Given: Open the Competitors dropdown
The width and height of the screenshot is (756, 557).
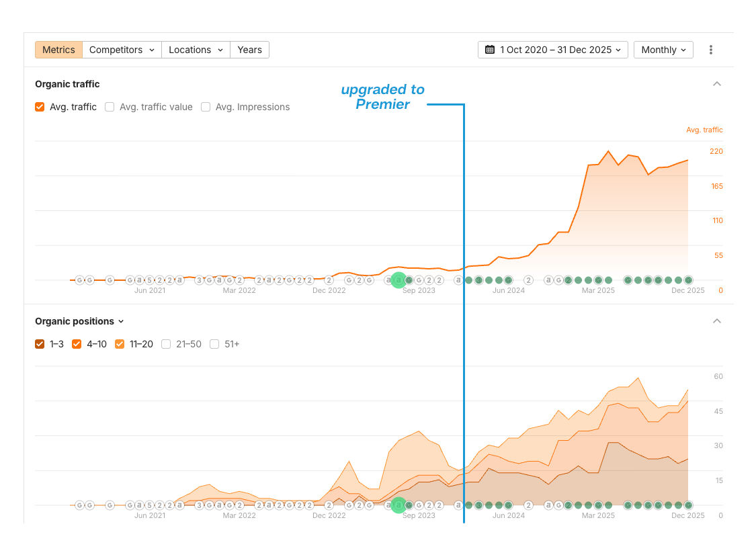Looking at the screenshot, I should [122, 50].
